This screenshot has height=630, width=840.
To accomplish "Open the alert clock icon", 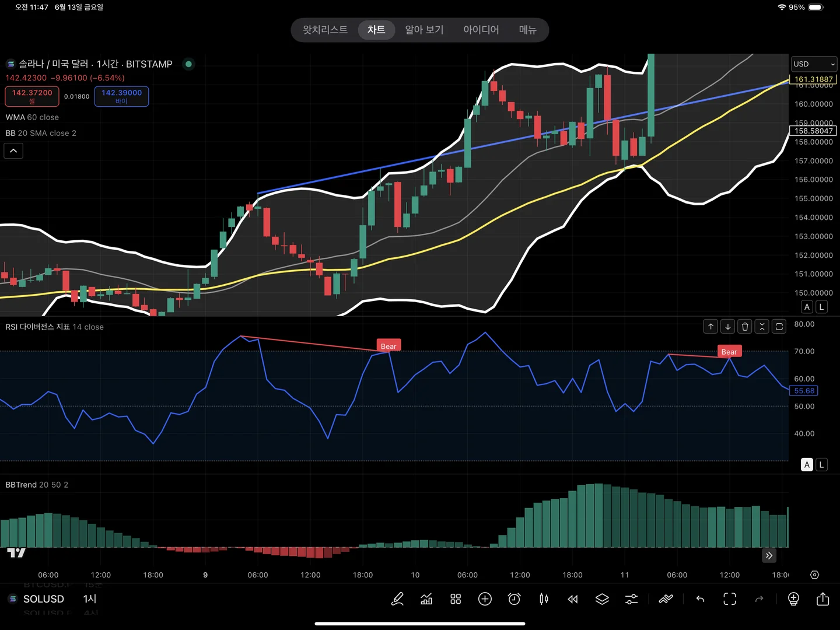I will point(514,599).
